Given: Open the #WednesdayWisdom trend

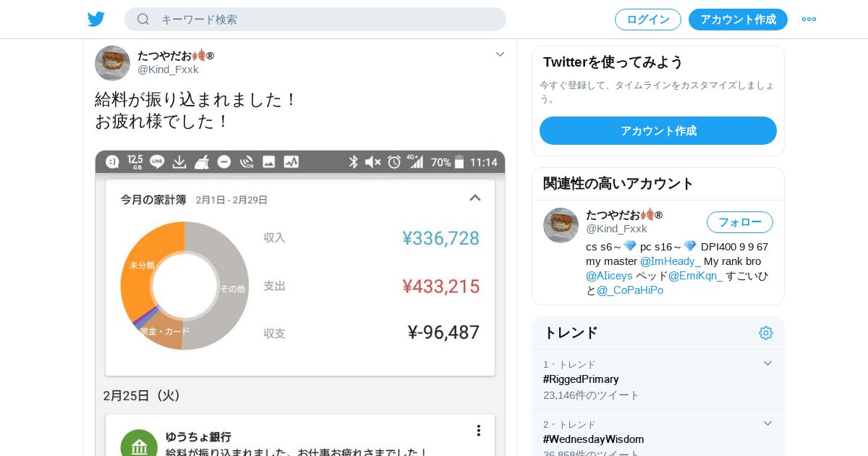Looking at the screenshot, I should [x=593, y=439].
